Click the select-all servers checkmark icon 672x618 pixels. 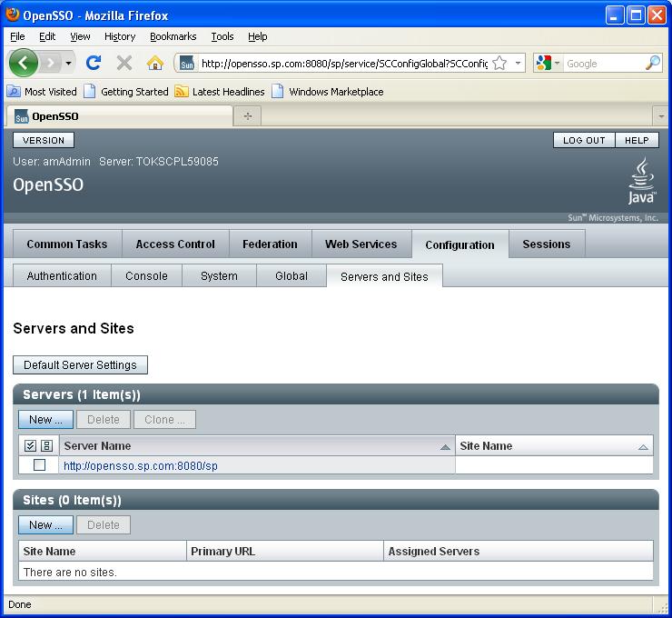coord(30,446)
